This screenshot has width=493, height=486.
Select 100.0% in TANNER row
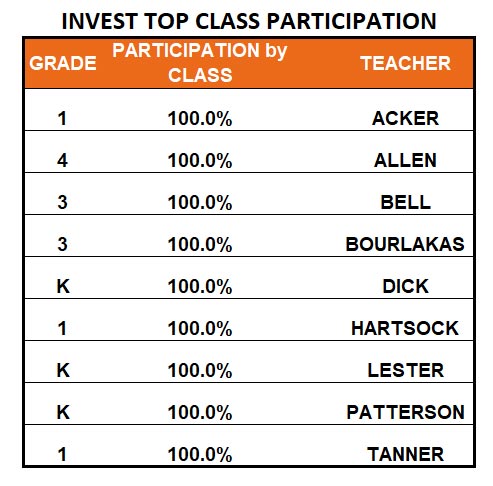coord(200,455)
